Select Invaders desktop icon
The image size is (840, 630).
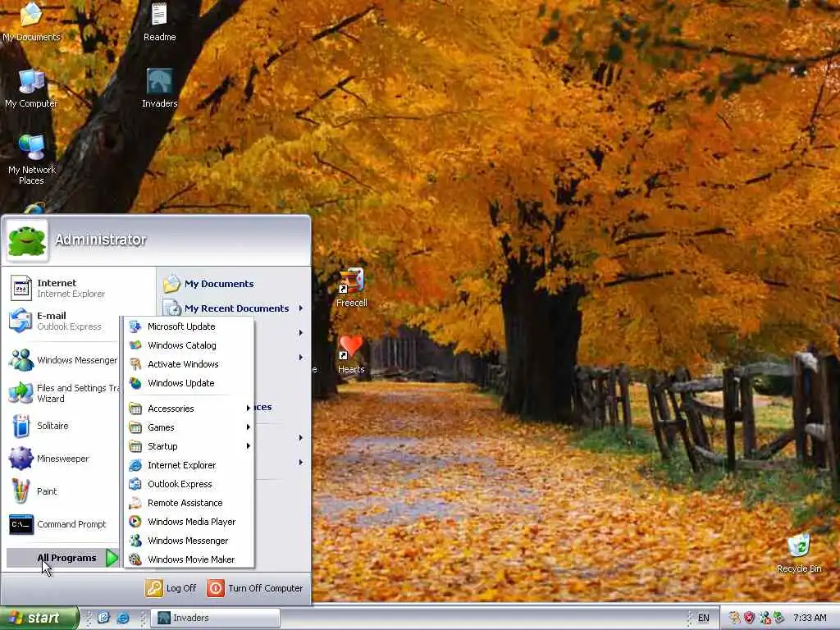click(x=159, y=89)
